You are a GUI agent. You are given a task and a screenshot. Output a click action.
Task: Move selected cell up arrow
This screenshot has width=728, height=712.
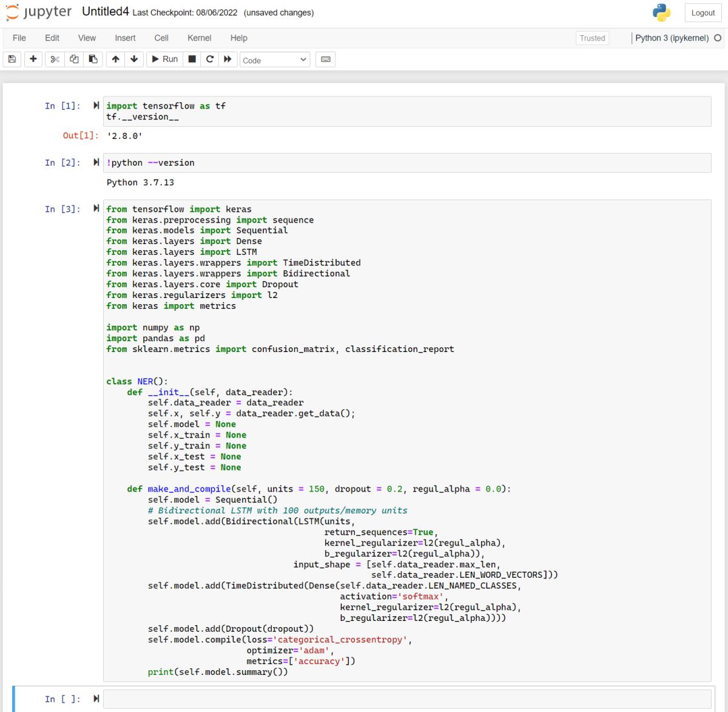click(115, 59)
